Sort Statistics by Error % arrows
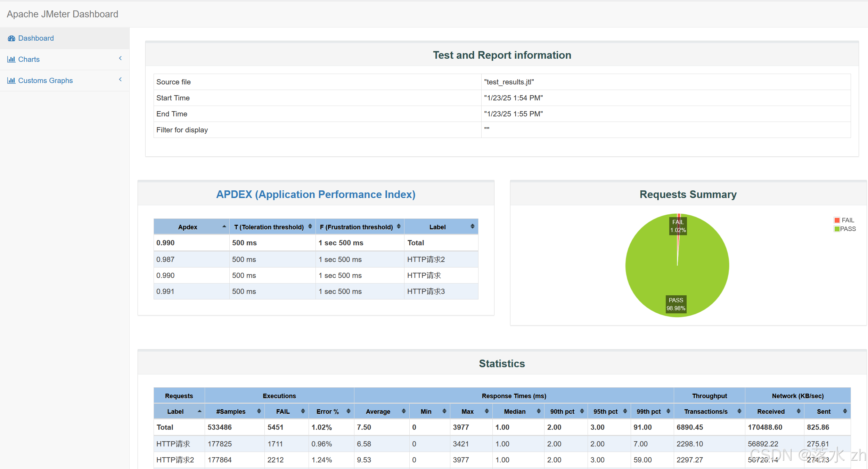 tap(348, 411)
